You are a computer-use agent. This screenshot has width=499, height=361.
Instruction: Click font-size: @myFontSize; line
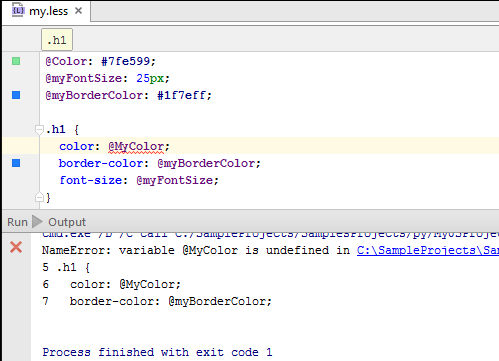139,180
